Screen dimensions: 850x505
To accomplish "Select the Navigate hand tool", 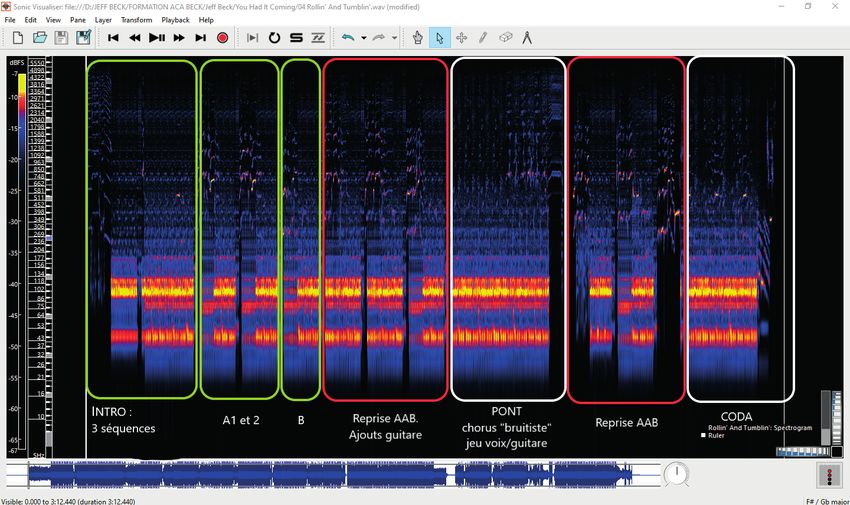I will [418, 38].
